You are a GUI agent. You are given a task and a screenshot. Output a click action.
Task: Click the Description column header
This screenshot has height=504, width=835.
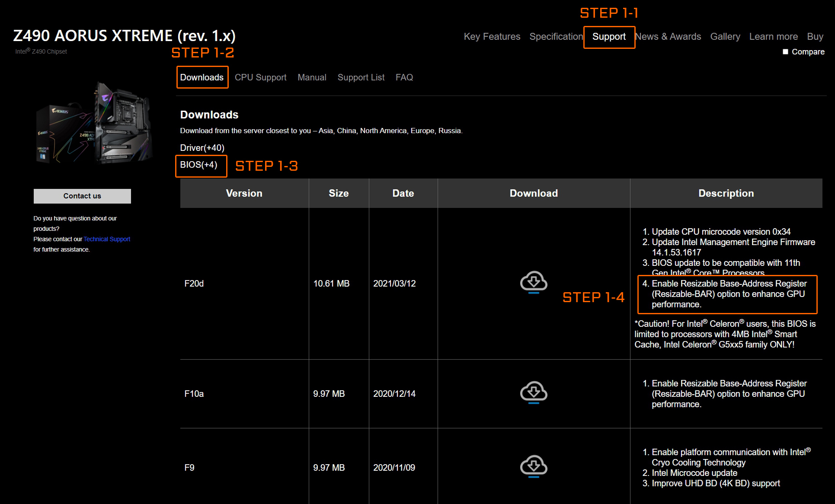pos(726,193)
